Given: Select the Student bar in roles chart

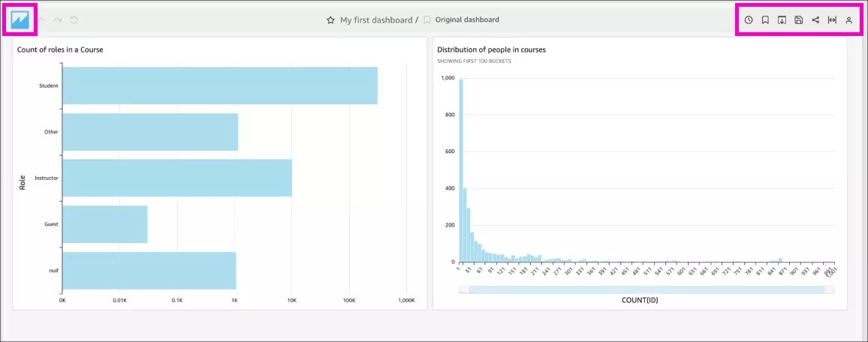Looking at the screenshot, I should point(219,85).
